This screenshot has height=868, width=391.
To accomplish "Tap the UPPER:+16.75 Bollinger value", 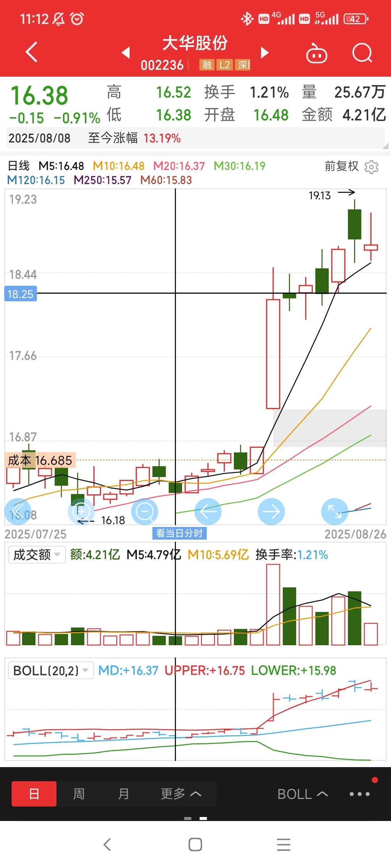I will tap(205, 671).
